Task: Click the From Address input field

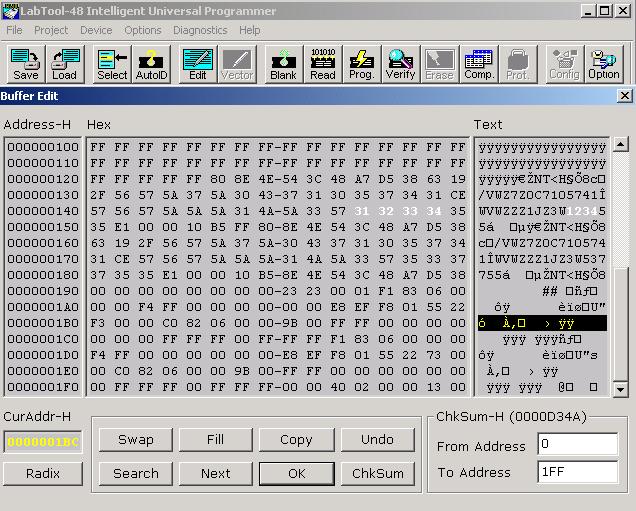Action: pos(578,444)
